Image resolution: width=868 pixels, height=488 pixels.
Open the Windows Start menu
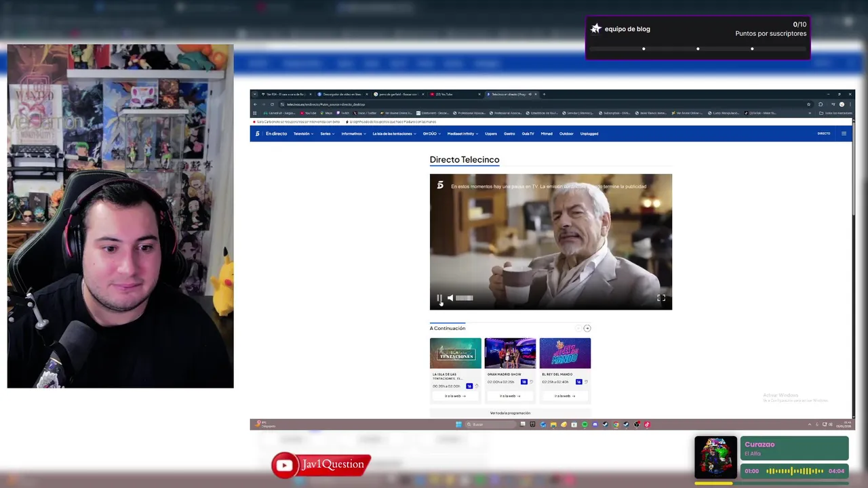point(458,424)
